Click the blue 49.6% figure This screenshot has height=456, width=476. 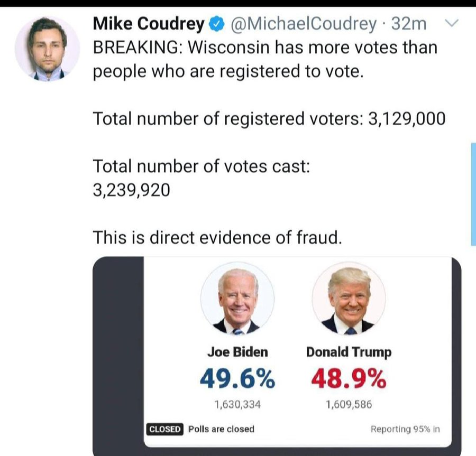pyautogui.click(x=237, y=378)
